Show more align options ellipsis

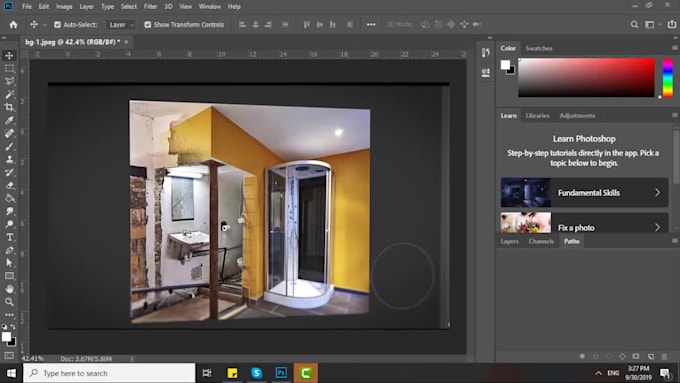click(x=371, y=25)
